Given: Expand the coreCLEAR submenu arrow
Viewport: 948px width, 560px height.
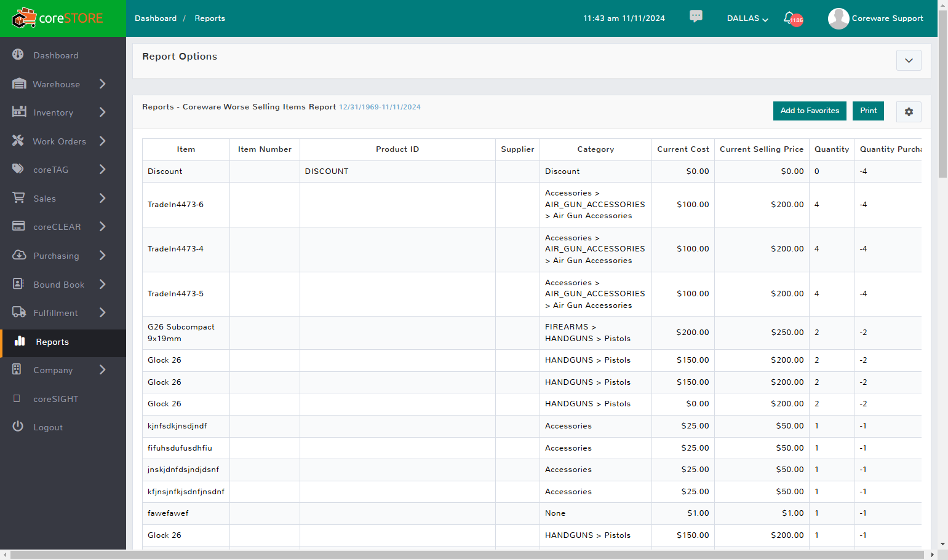Looking at the screenshot, I should [102, 226].
